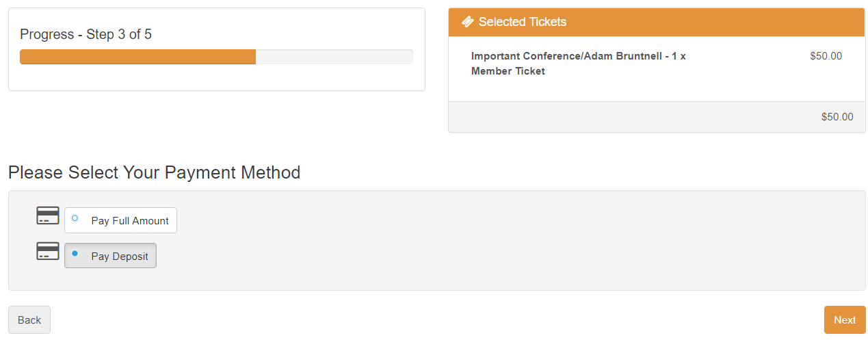Go back with the Back button
The height and width of the screenshot is (340, 868).
click(x=29, y=320)
